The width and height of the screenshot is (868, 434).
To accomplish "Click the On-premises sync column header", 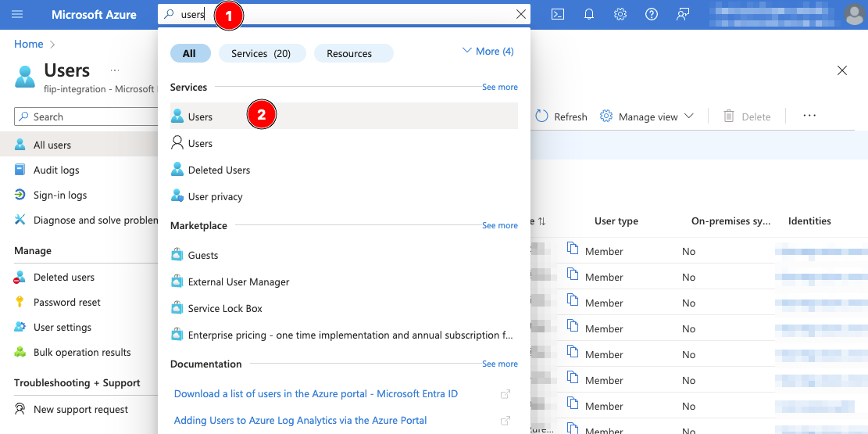I will [730, 221].
